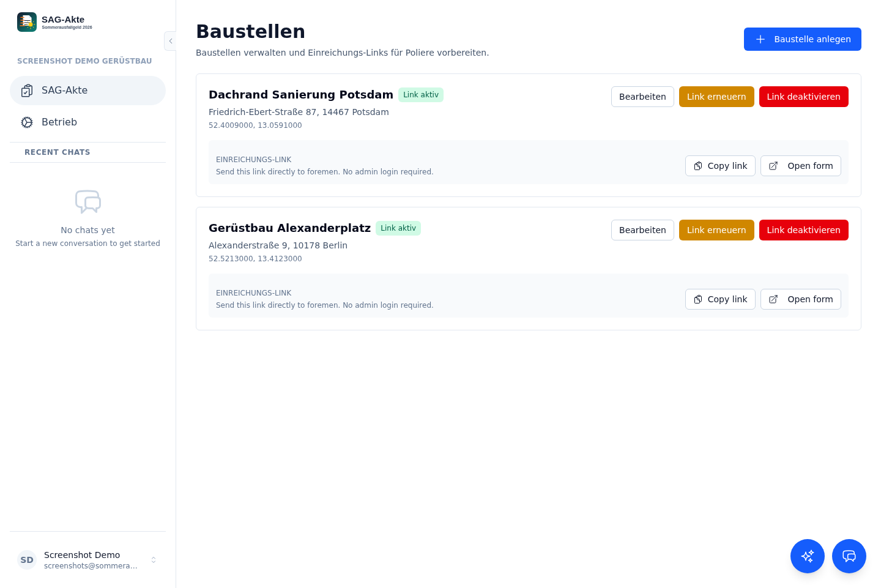
Task: Open the chat bubble floating button
Action: point(849,556)
